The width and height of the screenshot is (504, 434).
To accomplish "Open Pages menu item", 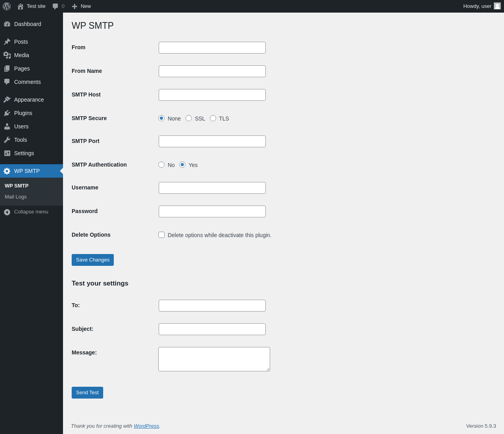I will (31, 69).
